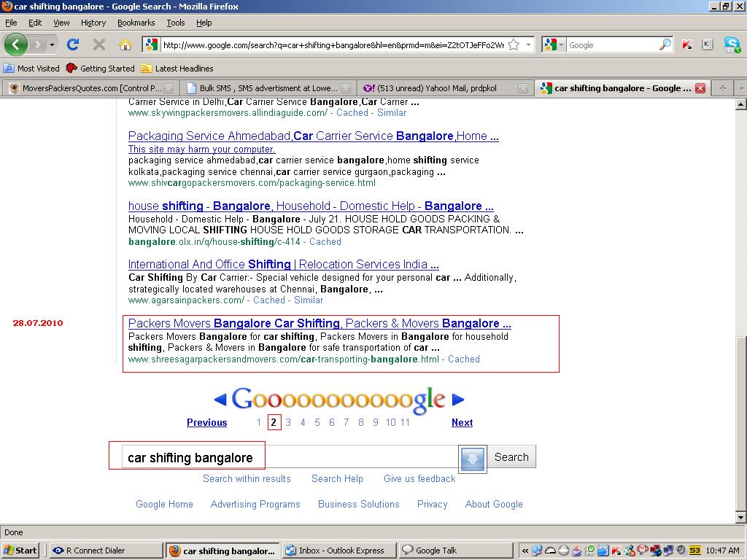747x560 pixels.
Task: Open the Help menu
Action: (x=204, y=23)
